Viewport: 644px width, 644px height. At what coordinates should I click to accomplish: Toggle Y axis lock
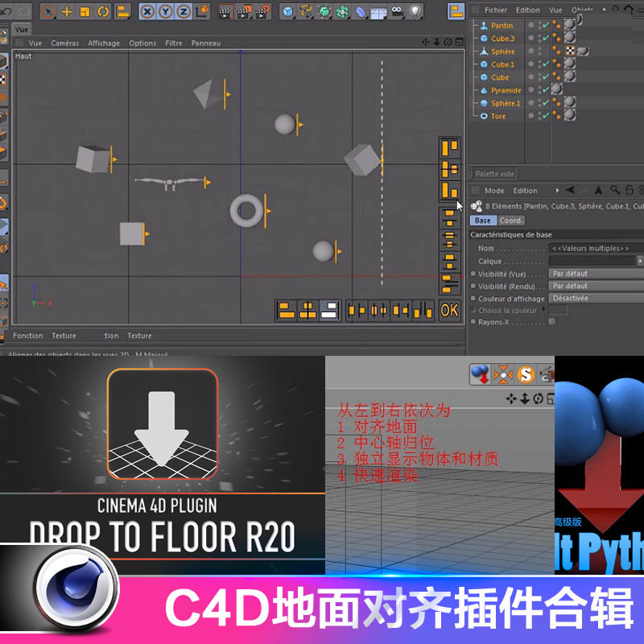point(166,11)
